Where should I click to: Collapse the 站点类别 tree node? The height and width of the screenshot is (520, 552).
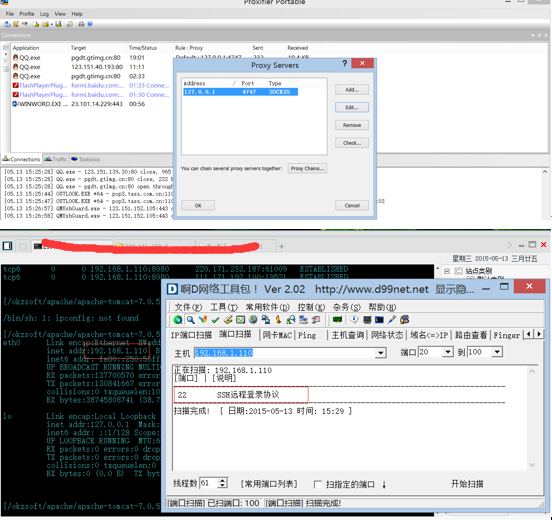(447, 271)
